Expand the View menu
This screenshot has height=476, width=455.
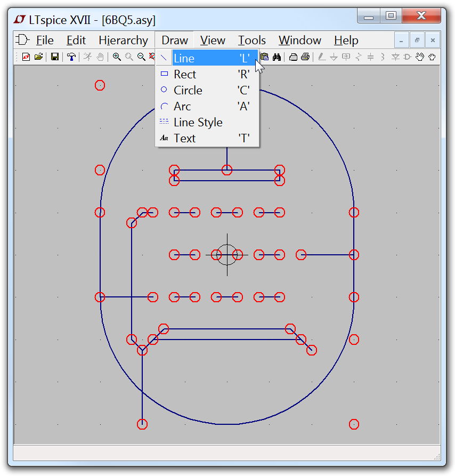click(x=213, y=40)
